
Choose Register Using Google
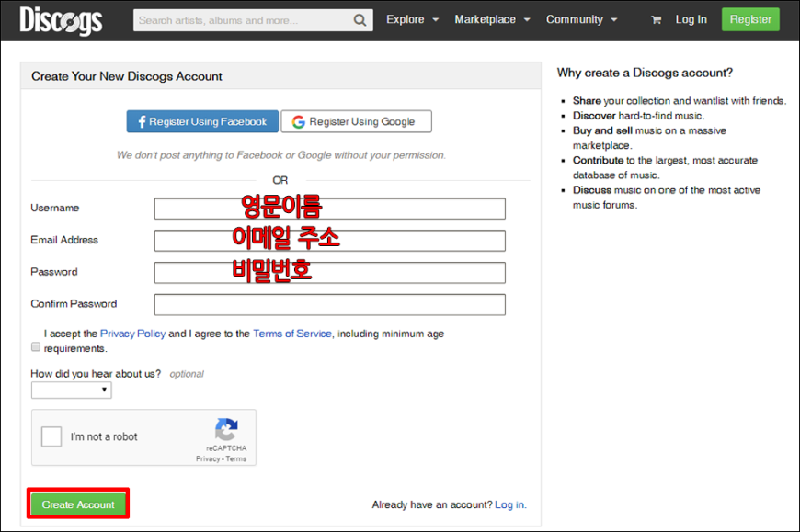pyautogui.click(x=356, y=122)
